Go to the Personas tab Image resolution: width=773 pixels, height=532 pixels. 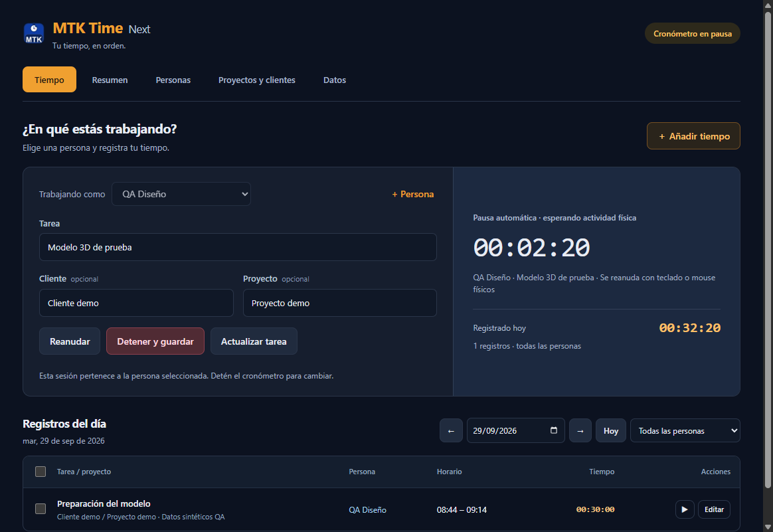173,80
